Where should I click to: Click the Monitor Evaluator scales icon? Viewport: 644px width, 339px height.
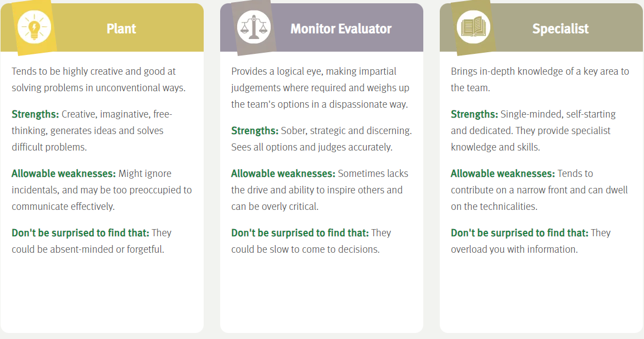[254, 27]
